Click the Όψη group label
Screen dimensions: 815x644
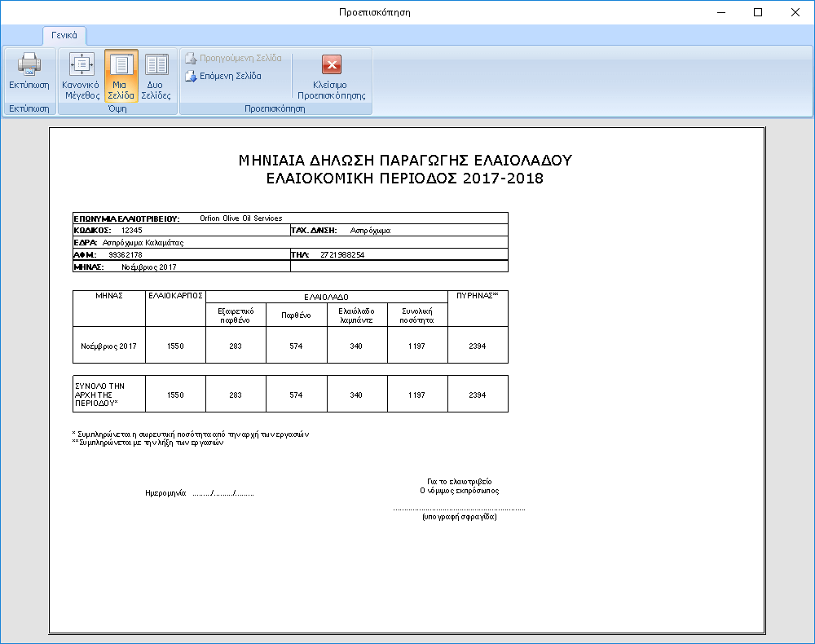click(x=117, y=108)
